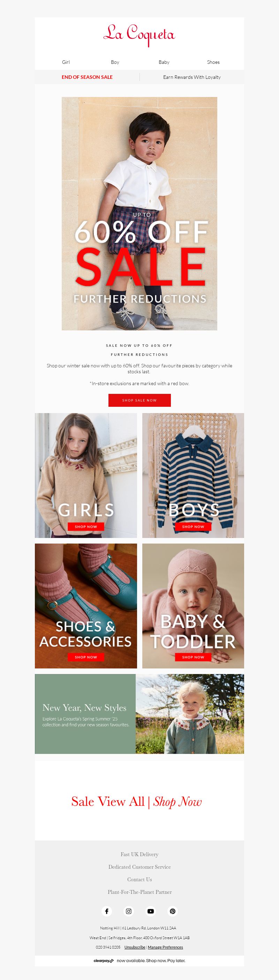Click the Unsubscribe link
This screenshot has height=980, width=279.
pos(135,947)
